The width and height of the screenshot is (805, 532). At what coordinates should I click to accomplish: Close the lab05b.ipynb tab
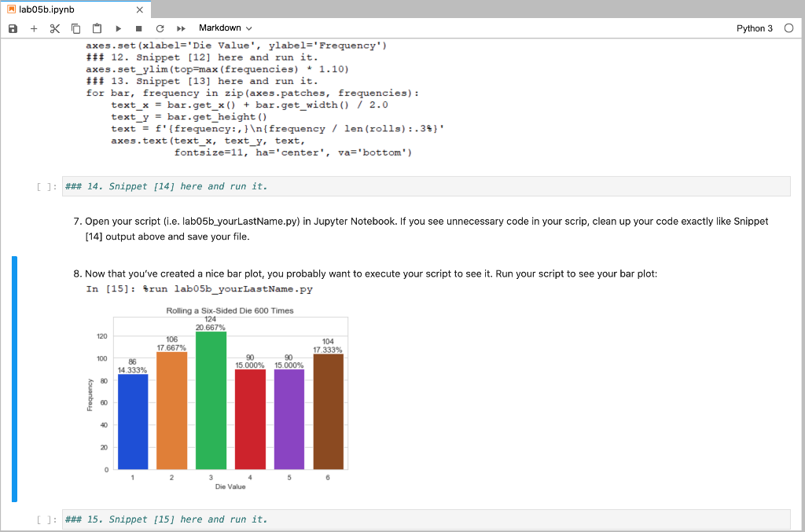(140, 9)
